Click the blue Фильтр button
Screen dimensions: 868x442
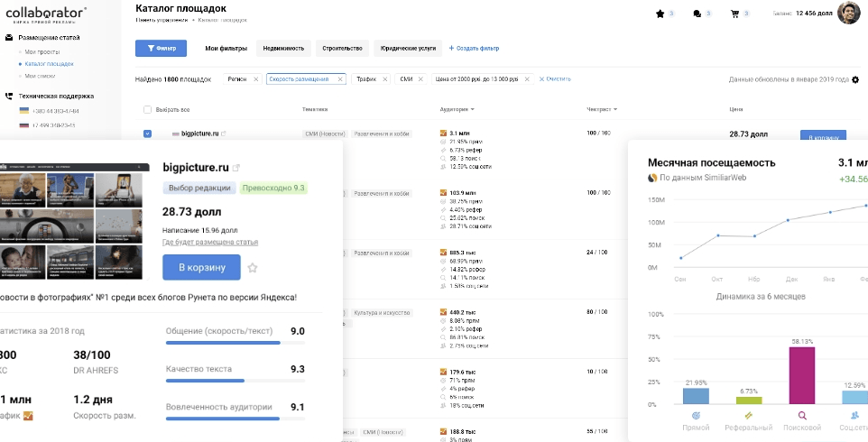click(162, 48)
